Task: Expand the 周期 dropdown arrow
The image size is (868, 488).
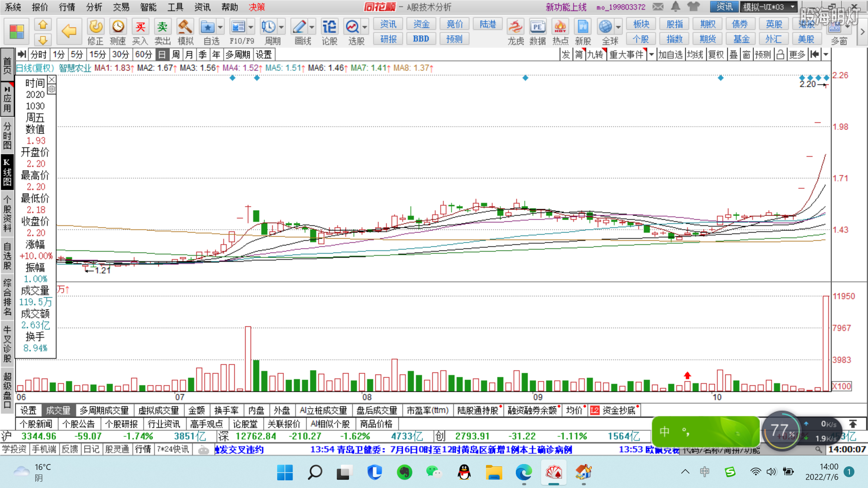Action: (x=282, y=27)
